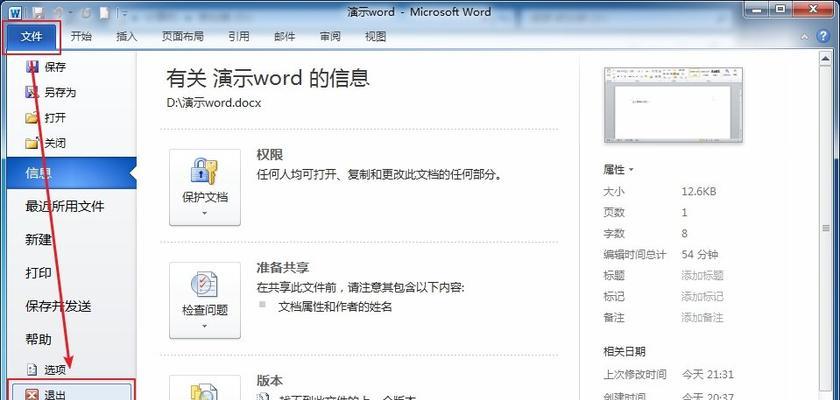The image size is (840, 400).
Task: Switch to the 审阅 tab
Action: [x=330, y=36]
